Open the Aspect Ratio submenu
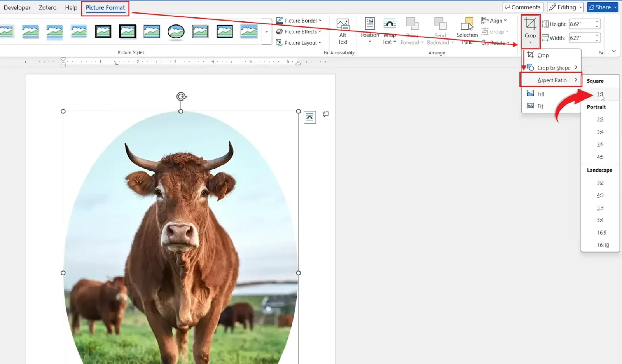This screenshot has height=364, width=622. [551, 80]
